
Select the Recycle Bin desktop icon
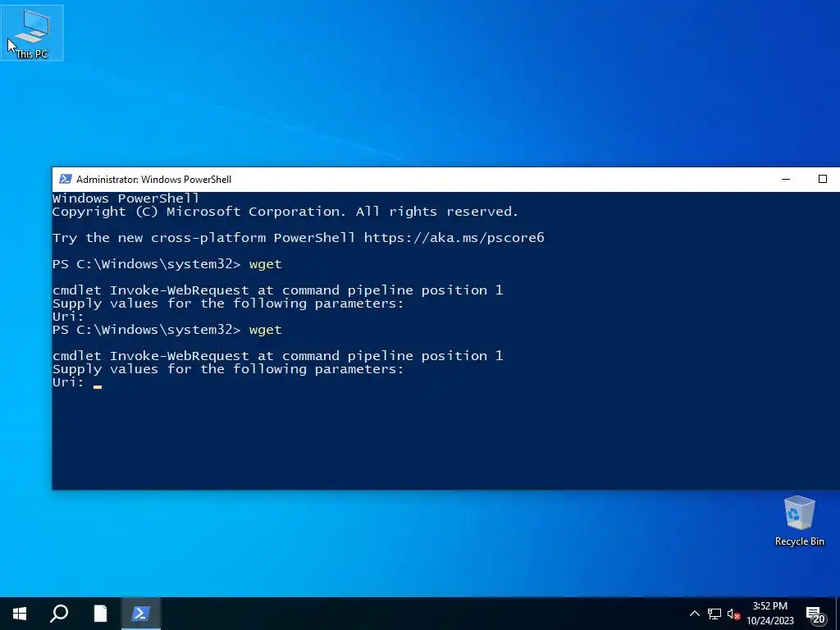pyautogui.click(x=799, y=521)
